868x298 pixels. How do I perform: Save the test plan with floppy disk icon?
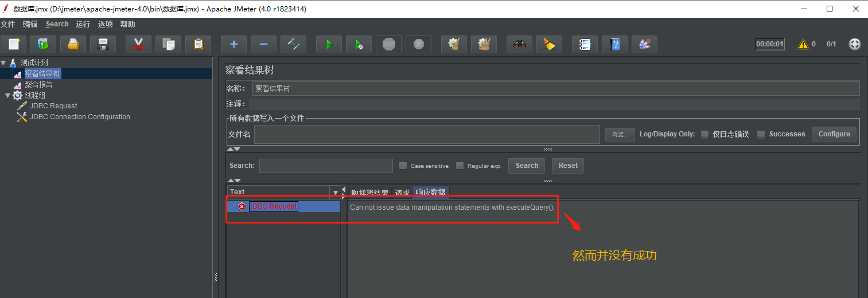click(x=103, y=44)
